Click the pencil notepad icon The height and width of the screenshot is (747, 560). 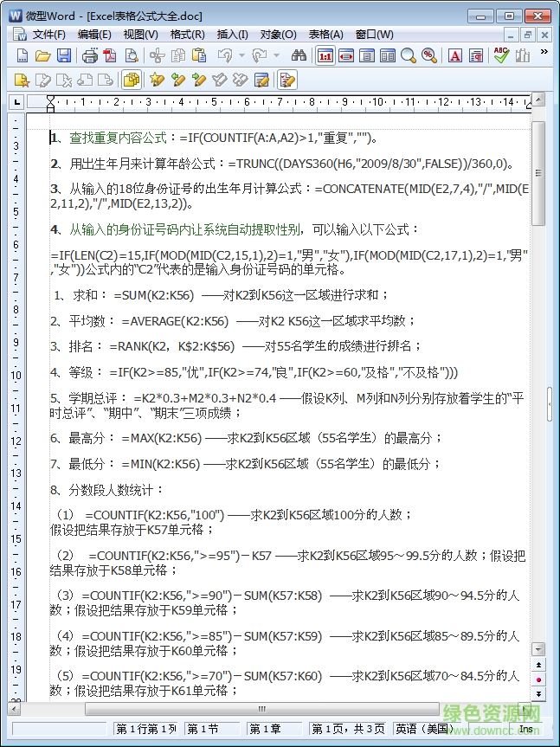click(x=261, y=80)
